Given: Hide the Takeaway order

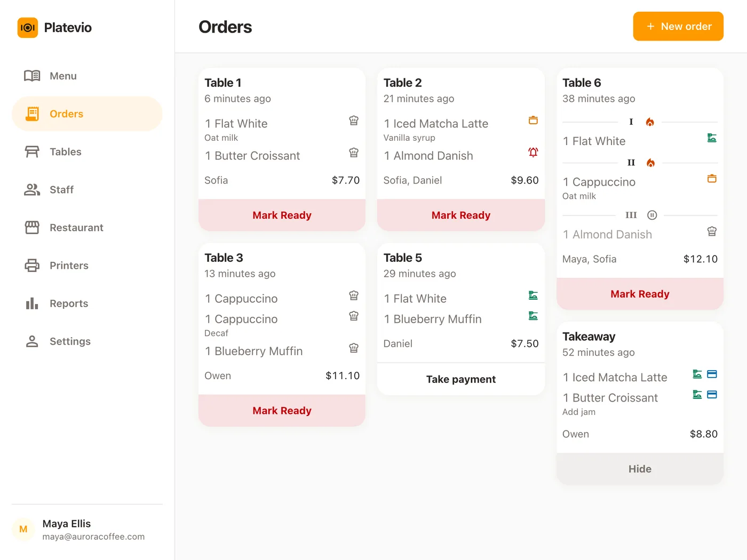Looking at the screenshot, I should click(640, 469).
